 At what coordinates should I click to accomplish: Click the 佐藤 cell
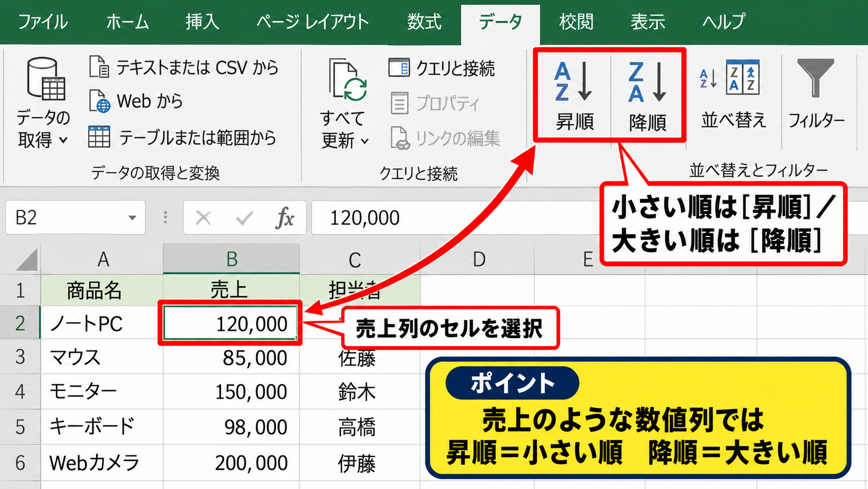(x=360, y=358)
